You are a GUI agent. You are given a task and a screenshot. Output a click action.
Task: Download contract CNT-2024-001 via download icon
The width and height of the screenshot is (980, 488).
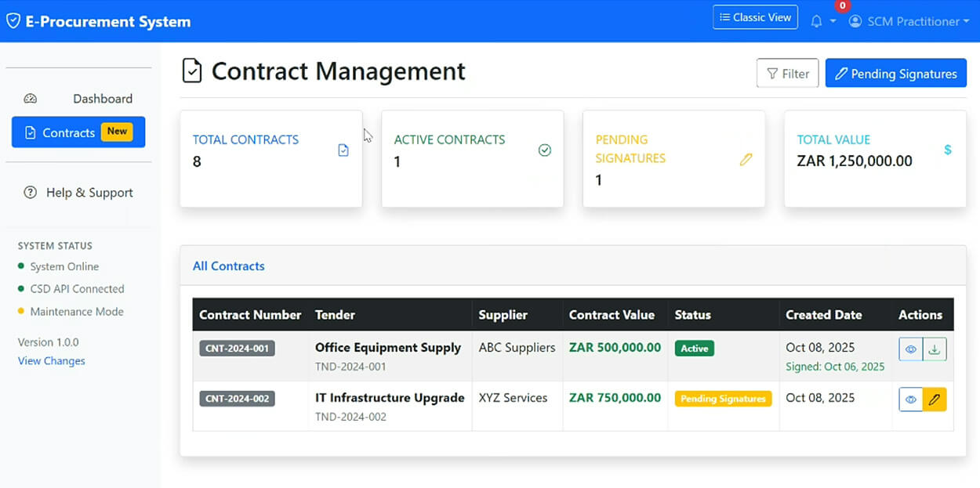(934, 349)
